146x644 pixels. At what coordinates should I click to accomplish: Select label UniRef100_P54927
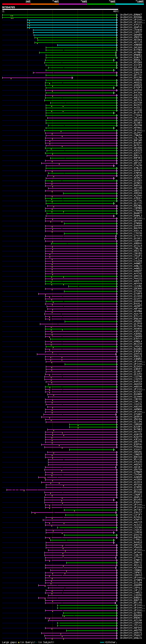click(131, 635)
